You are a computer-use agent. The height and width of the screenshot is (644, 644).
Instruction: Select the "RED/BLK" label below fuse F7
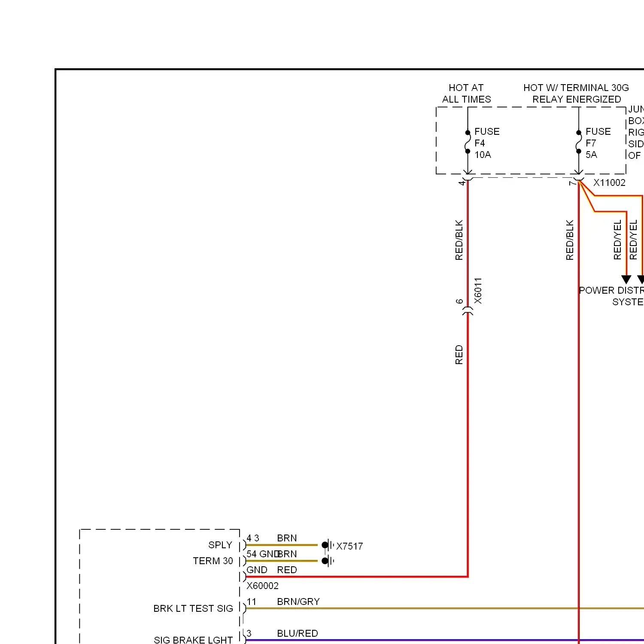pos(570,240)
